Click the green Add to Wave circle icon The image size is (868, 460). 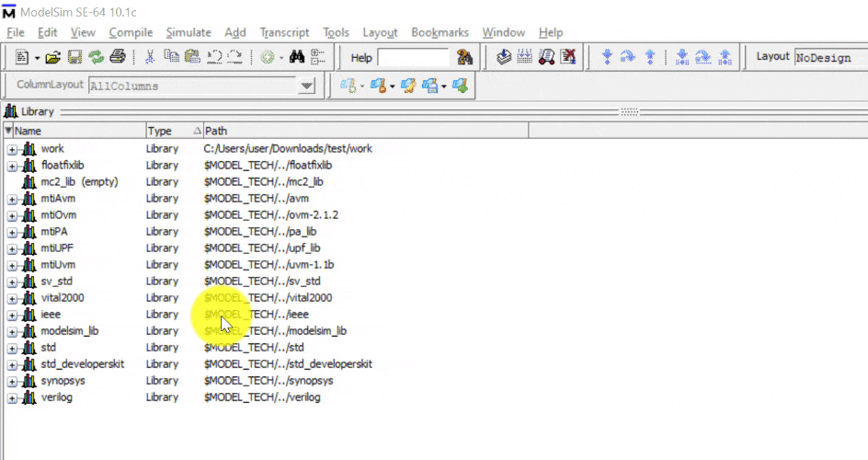click(x=268, y=57)
